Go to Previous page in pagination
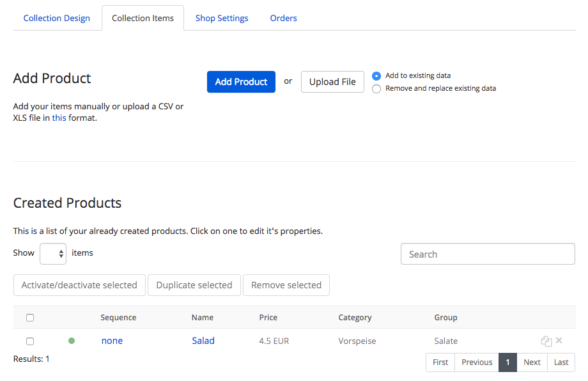This screenshot has height=381, width=588. (x=477, y=362)
